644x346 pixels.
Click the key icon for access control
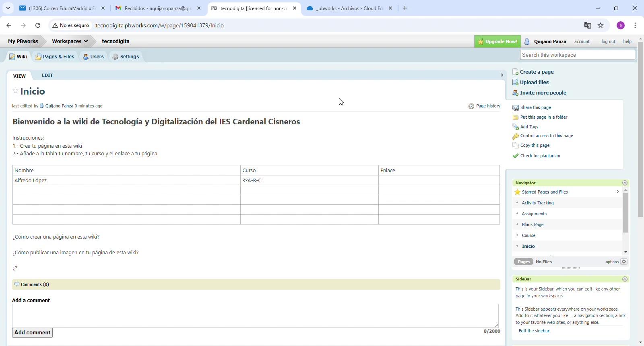[516, 136]
